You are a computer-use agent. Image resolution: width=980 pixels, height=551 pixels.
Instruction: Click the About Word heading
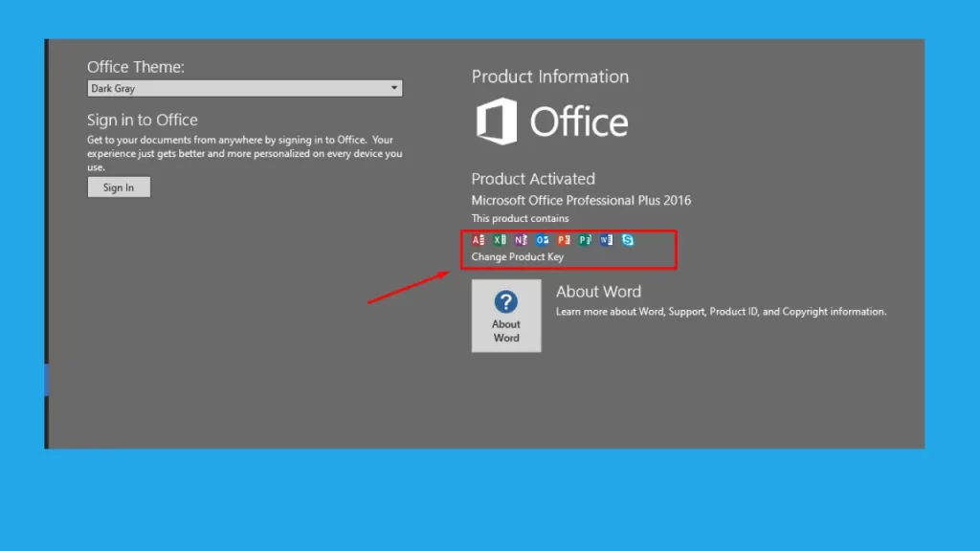(598, 291)
